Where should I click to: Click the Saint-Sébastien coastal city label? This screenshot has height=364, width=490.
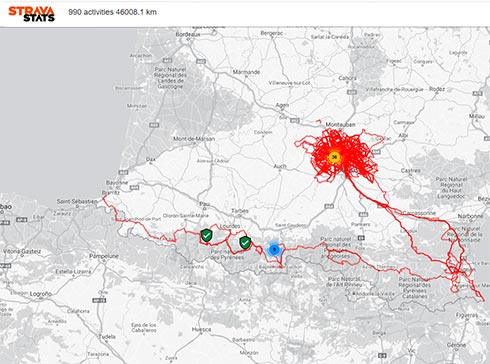click(77, 201)
